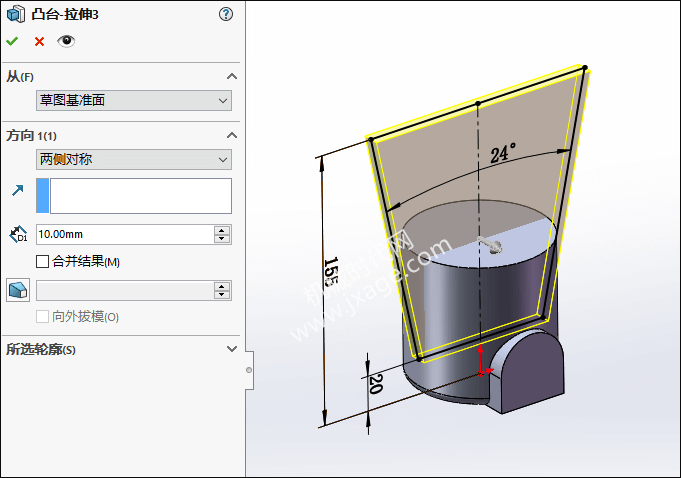
Task: Toggle the detailed preview eye icon
Action: (x=66, y=41)
